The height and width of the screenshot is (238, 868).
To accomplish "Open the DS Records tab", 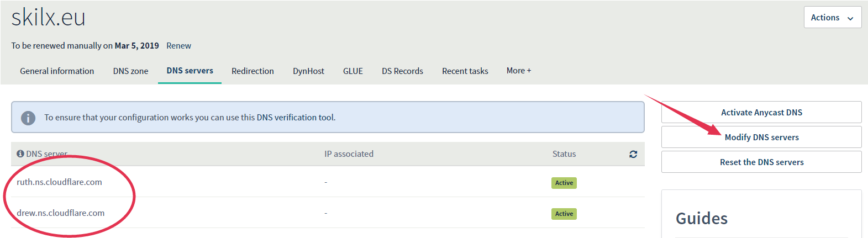I will pyautogui.click(x=402, y=71).
